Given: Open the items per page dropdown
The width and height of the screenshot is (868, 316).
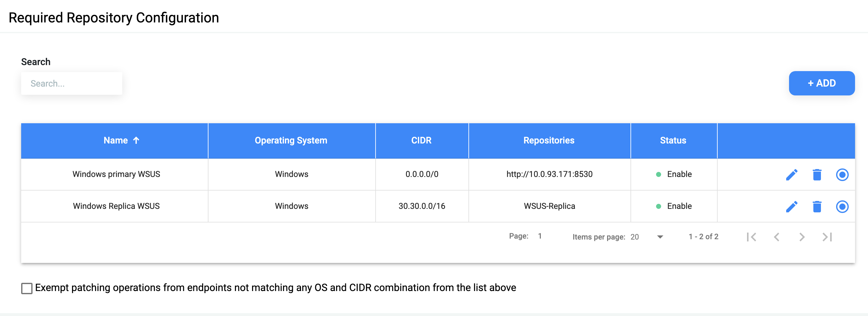Looking at the screenshot, I should click(x=660, y=237).
